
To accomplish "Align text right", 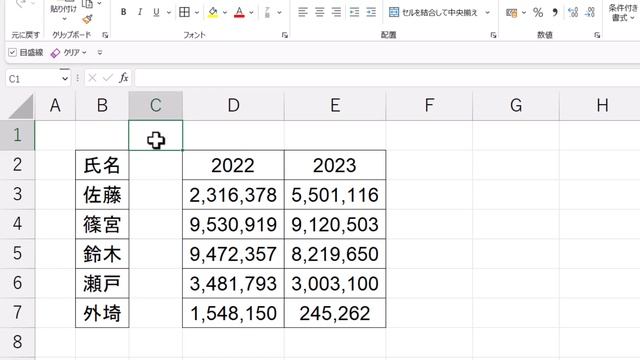I will 336,12.
